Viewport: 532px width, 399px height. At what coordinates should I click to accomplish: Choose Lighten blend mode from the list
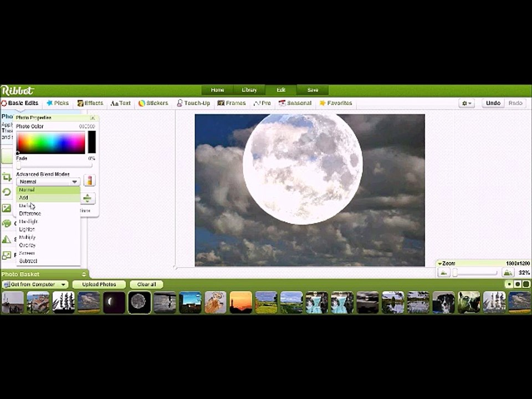[x=48, y=229]
